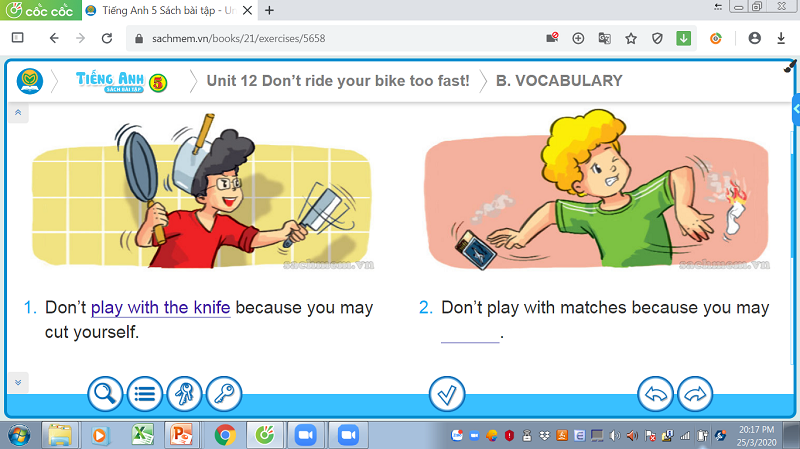The image size is (800, 449).
Task: Check answers with the checkmark button
Action: (x=447, y=394)
